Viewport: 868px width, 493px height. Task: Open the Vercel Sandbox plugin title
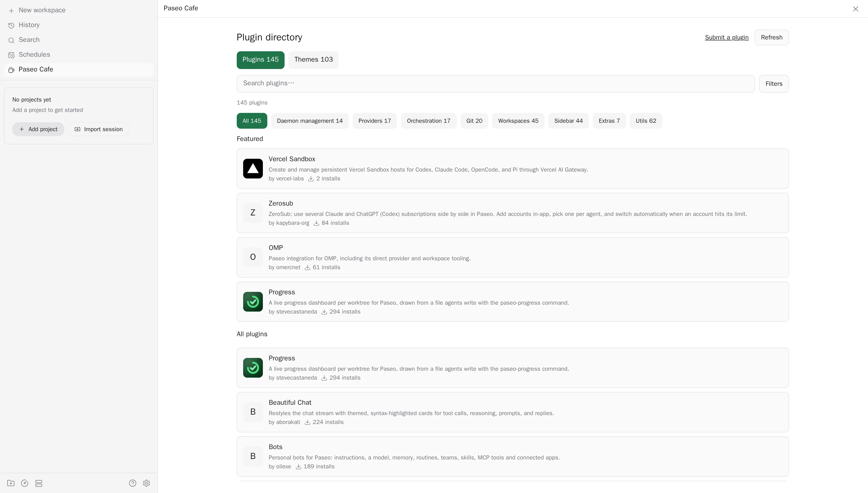291,159
